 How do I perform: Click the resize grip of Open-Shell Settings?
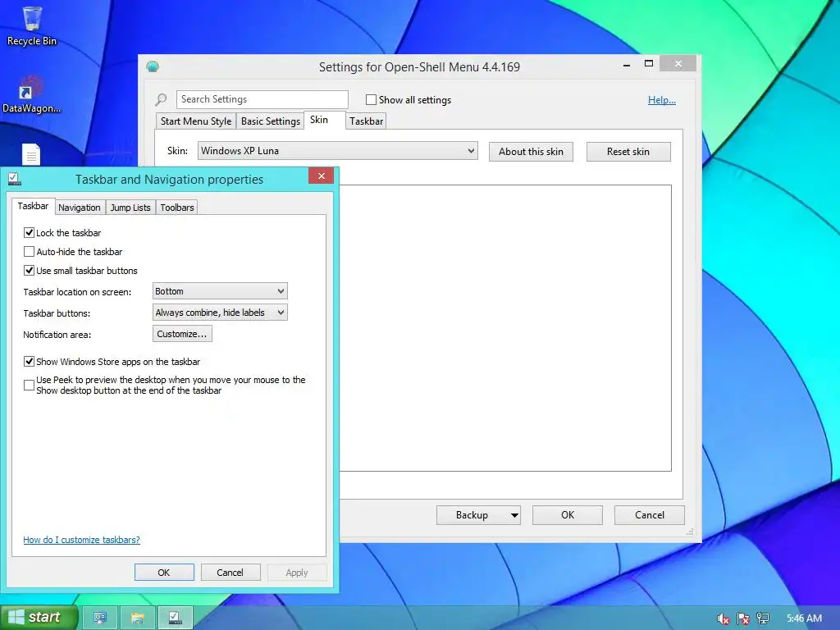click(x=690, y=532)
